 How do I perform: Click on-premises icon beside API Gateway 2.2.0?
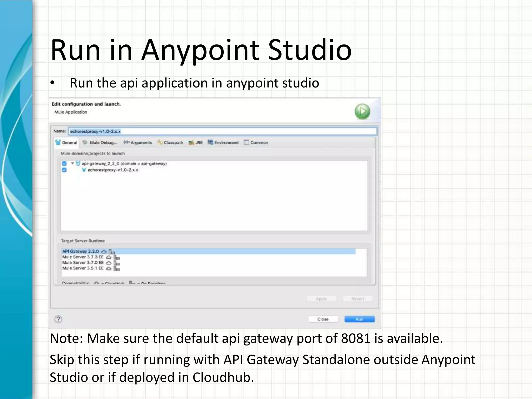(x=111, y=251)
